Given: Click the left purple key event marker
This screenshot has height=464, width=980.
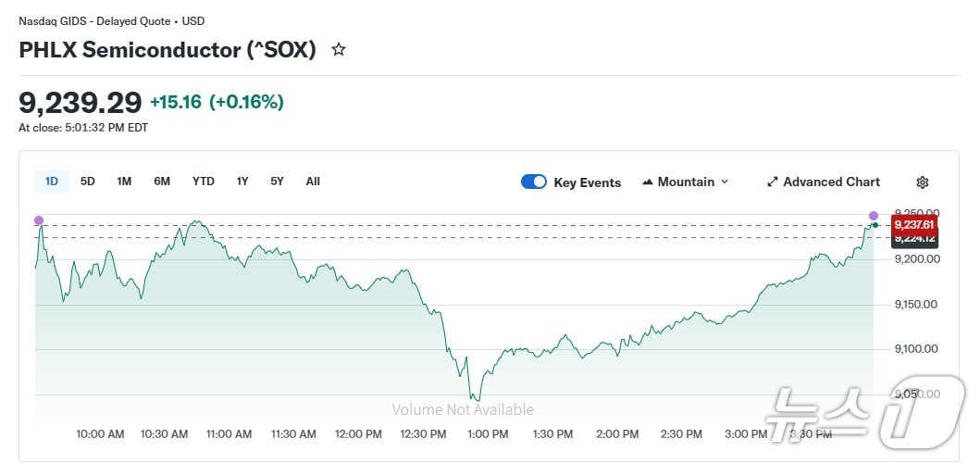Looking at the screenshot, I should click(39, 220).
